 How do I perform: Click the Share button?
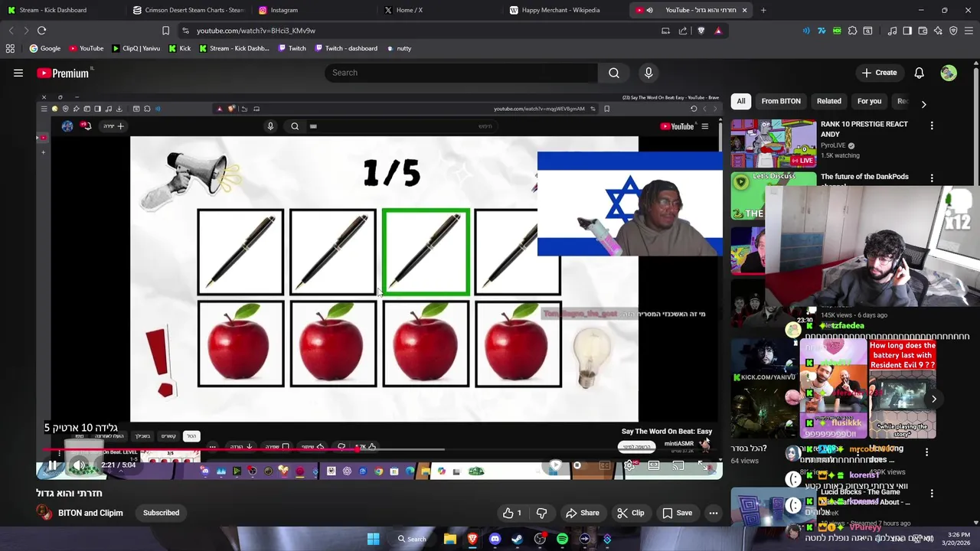coord(583,513)
